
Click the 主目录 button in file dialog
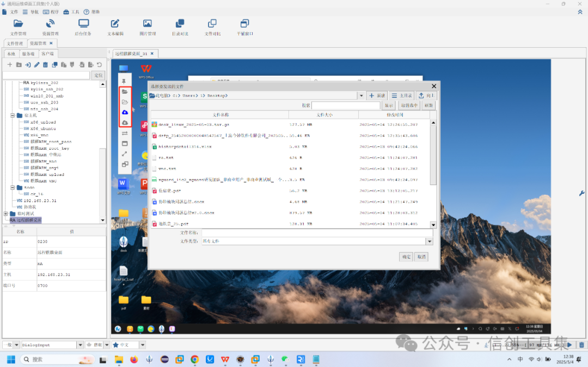point(402,96)
